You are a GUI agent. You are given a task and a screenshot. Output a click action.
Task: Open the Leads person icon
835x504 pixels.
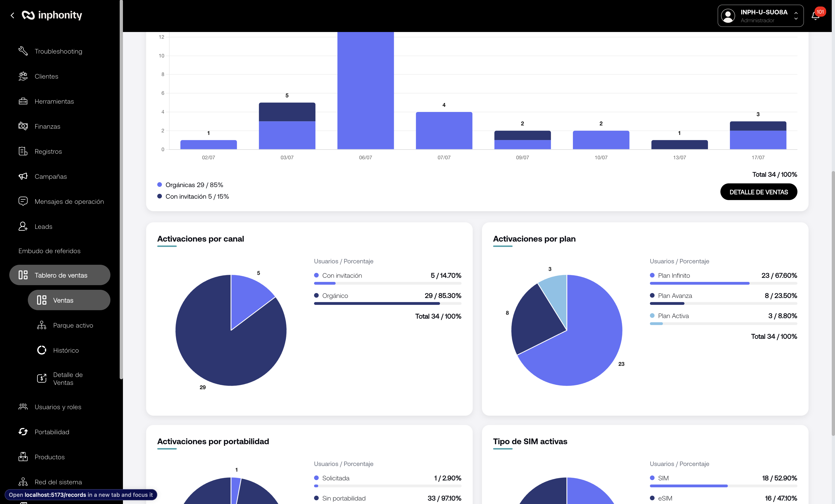point(23,226)
